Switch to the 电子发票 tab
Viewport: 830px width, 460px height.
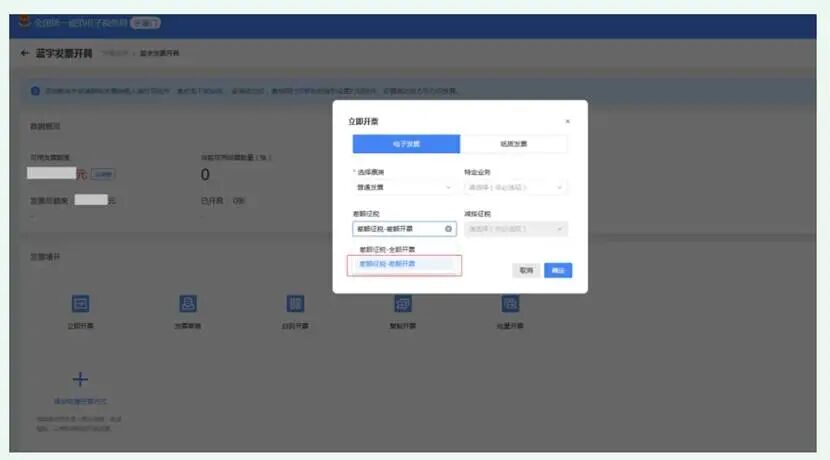[407, 143]
